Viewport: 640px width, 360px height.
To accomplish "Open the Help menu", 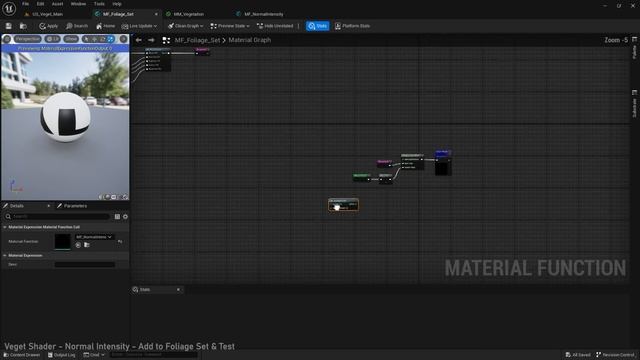I will (x=117, y=4).
